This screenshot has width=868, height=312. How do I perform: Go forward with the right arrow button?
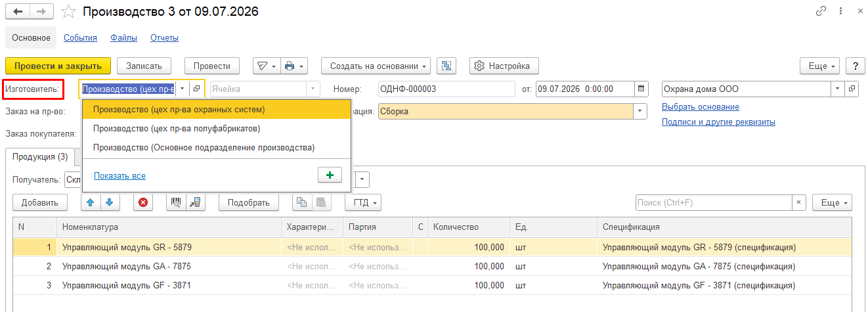point(41,12)
